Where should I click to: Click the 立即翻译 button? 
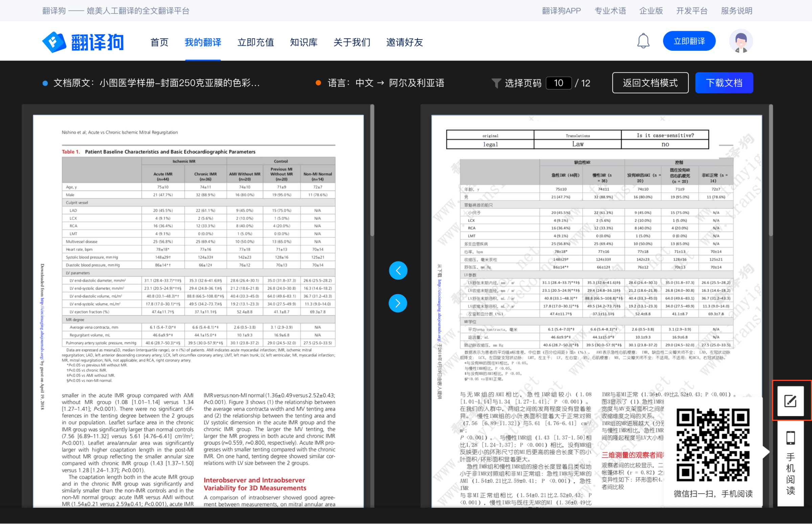pyautogui.click(x=689, y=41)
